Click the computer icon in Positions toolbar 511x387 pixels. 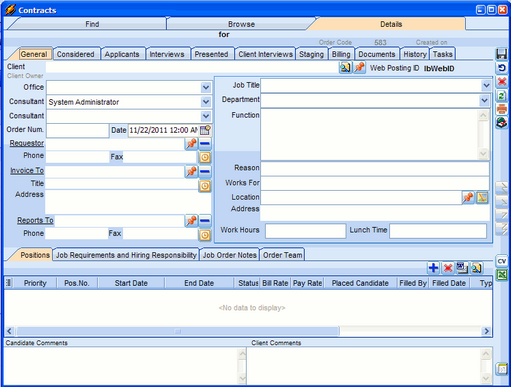click(462, 268)
